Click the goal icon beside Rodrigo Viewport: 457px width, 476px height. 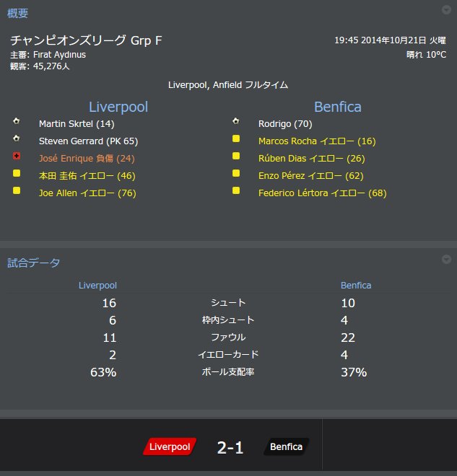pyautogui.click(x=236, y=121)
